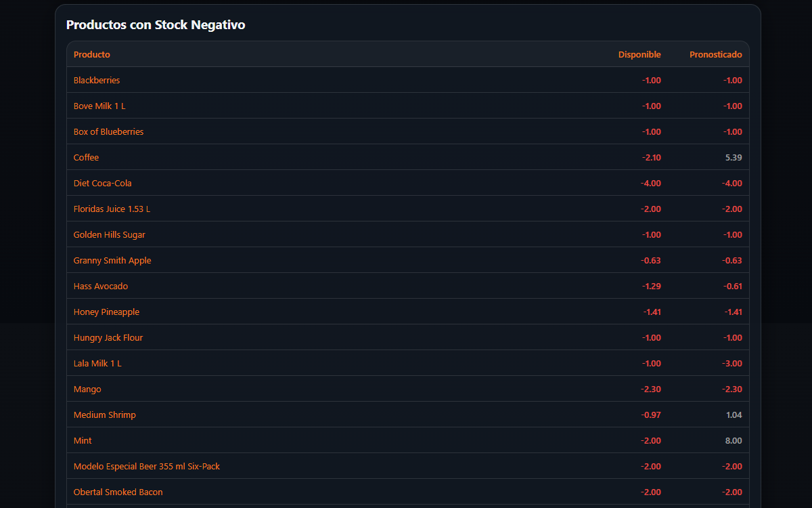
Task: Open the Bove Milk 1 L product
Action: pos(99,106)
